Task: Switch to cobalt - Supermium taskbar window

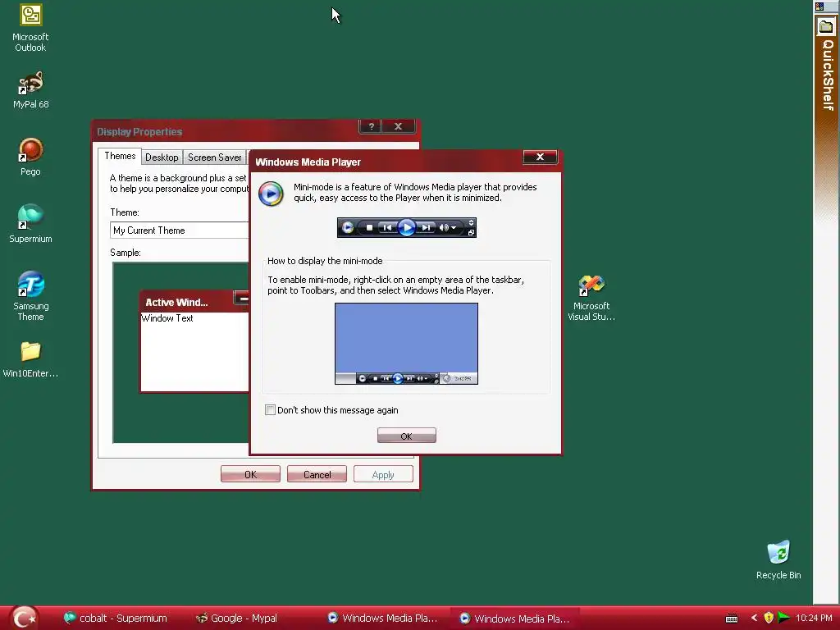Action: click(x=116, y=619)
